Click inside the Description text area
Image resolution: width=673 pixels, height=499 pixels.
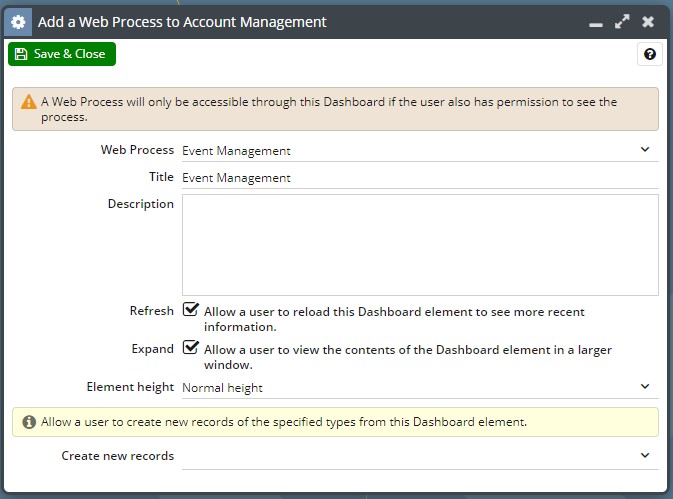tap(420, 245)
